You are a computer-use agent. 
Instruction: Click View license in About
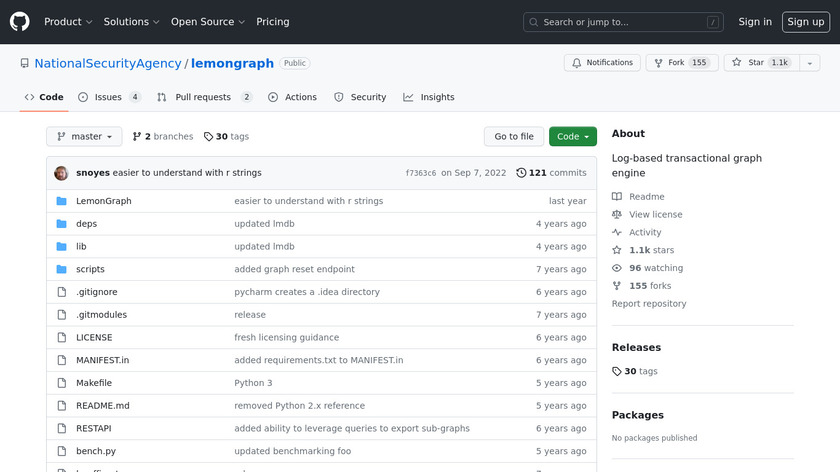point(647,214)
